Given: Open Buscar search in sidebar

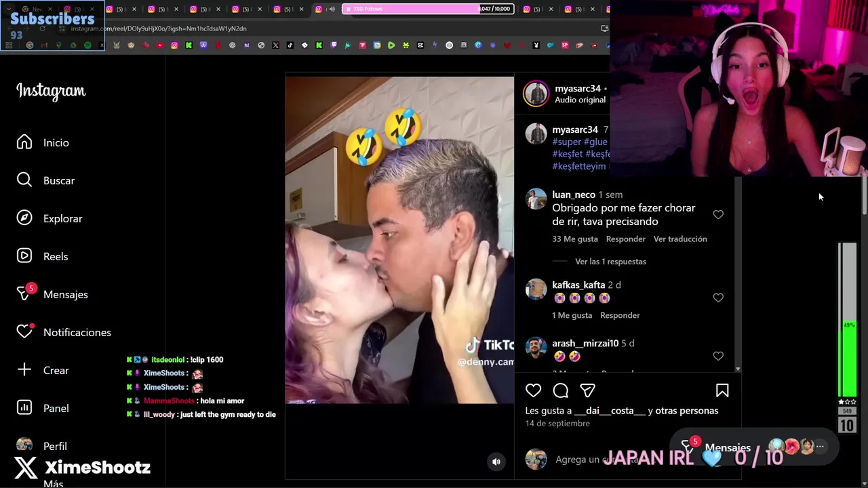Looking at the screenshot, I should [46, 180].
